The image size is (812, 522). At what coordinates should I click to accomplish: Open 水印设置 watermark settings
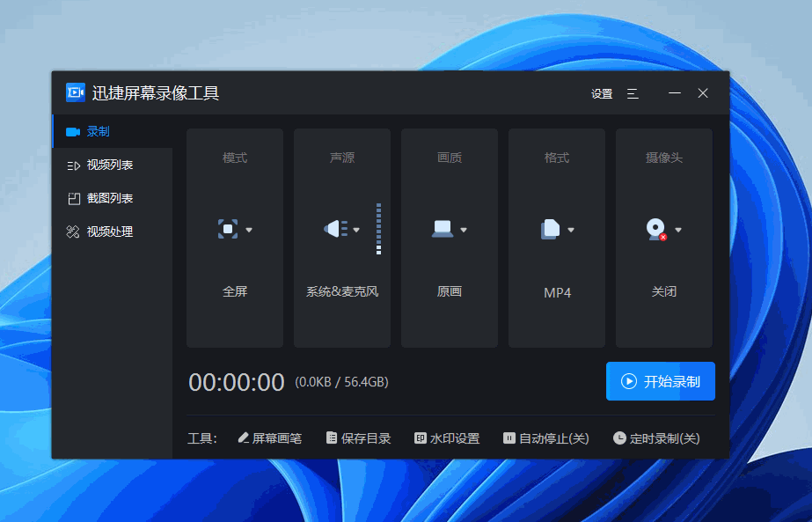[x=447, y=438]
